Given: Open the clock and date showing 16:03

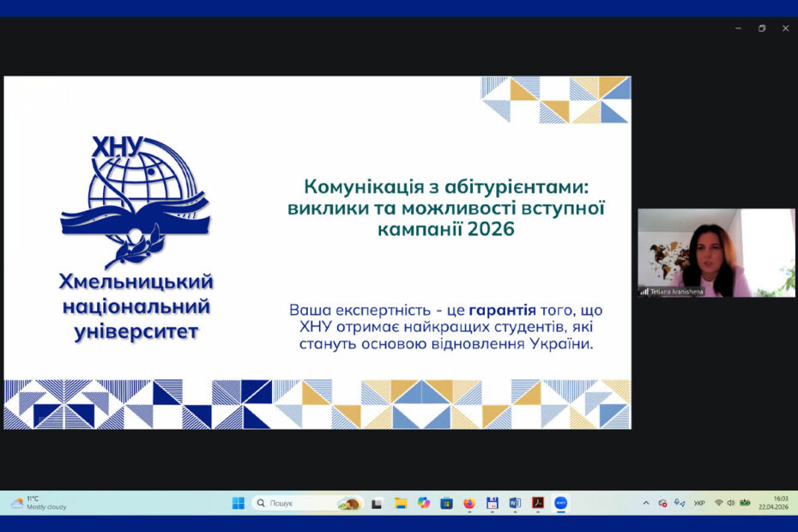Looking at the screenshot, I should tap(774, 503).
